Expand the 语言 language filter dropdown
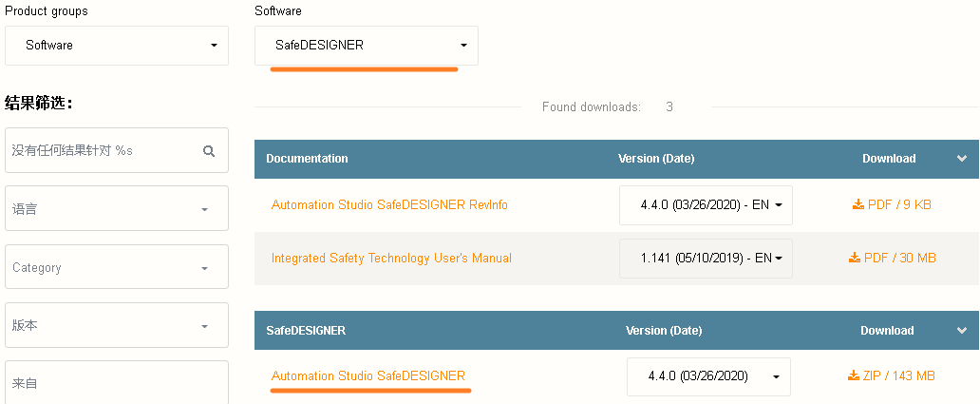The height and width of the screenshot is (404, 980). [117, 208]
